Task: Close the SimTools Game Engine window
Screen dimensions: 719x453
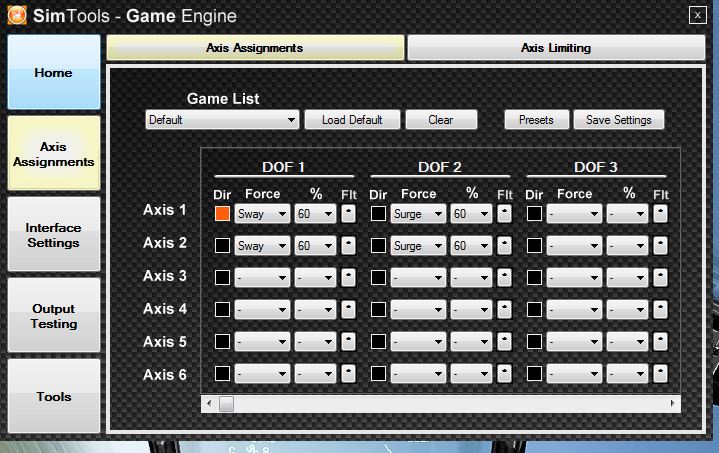Action: tap(697, 15)
